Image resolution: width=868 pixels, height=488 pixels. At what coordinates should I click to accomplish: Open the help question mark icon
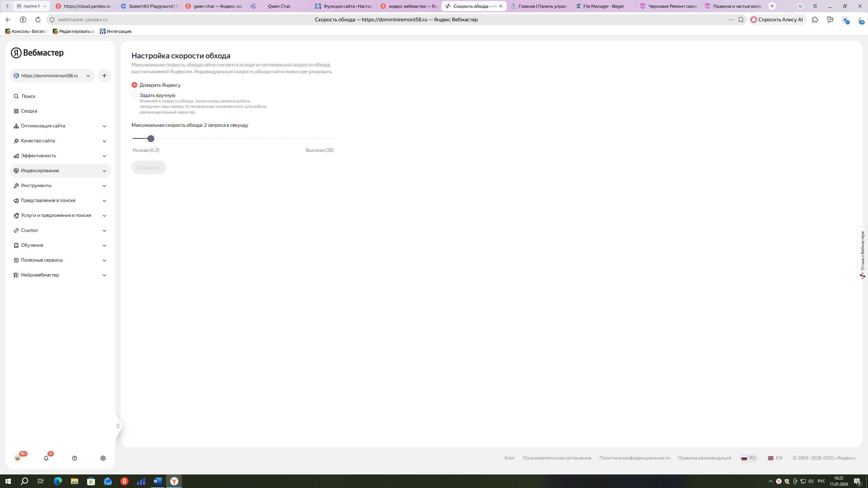[x=75, y=458]
